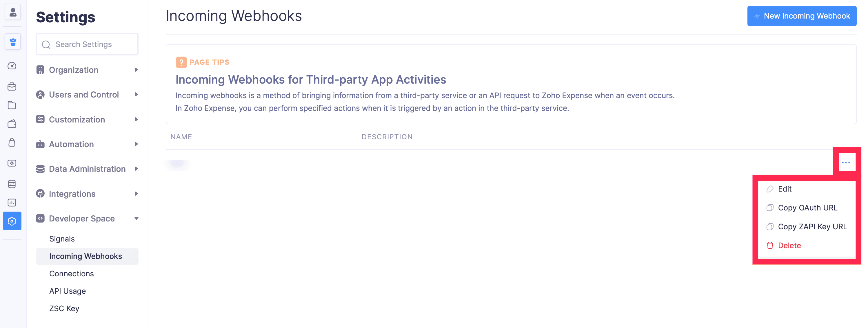Viewport: 868px width, 328px height.
Task: Open the analytics chart icon in sidebar
Action: [12, 203]
